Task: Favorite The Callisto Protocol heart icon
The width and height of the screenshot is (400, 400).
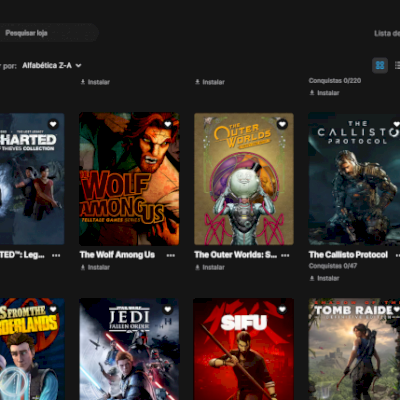Action: (x=396, y=124)
